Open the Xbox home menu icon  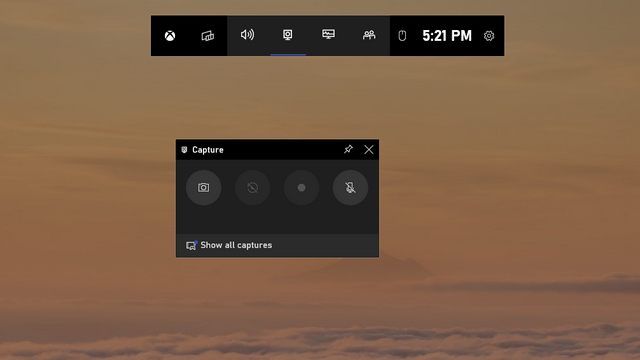pyautogui.click(x=170, y=36)
